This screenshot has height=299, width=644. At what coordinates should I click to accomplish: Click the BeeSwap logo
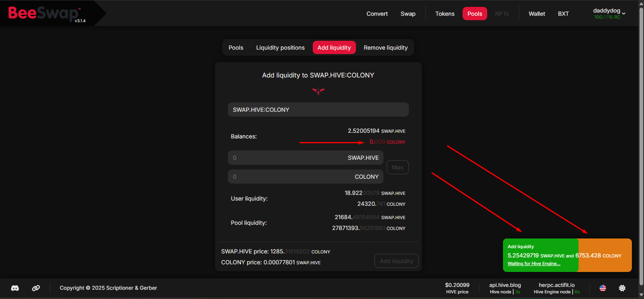tap(43, 13)
